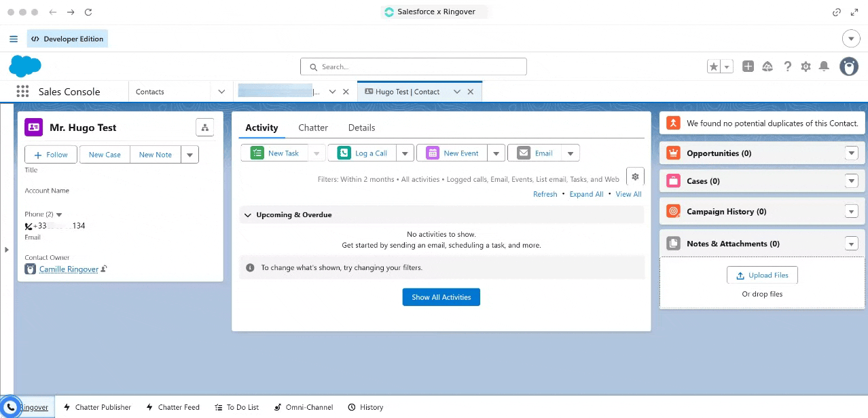Open History utility
The height and width of the screenshot is (418, 868).
365,407
